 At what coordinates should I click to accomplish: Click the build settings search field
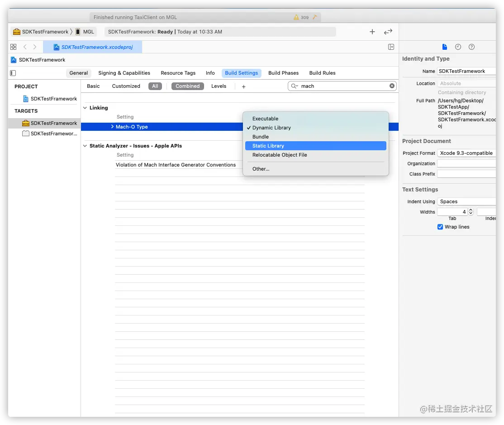[x=342, y=86]
